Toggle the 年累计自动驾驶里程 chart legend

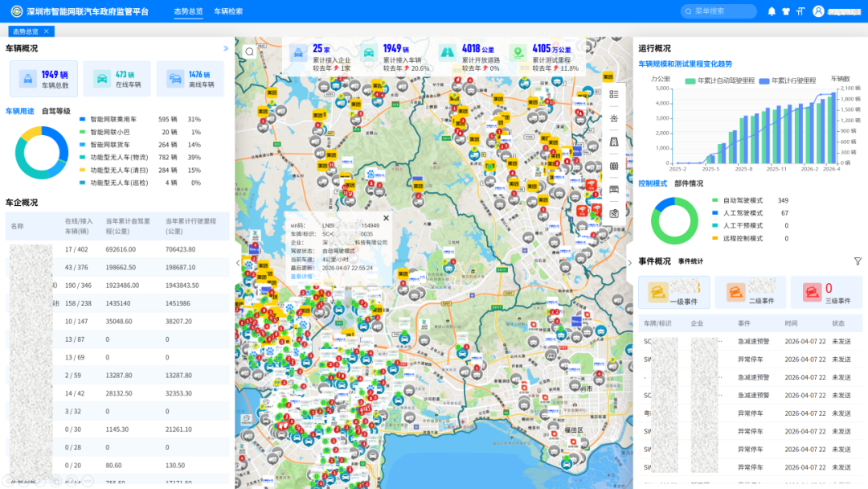[721, 81]
